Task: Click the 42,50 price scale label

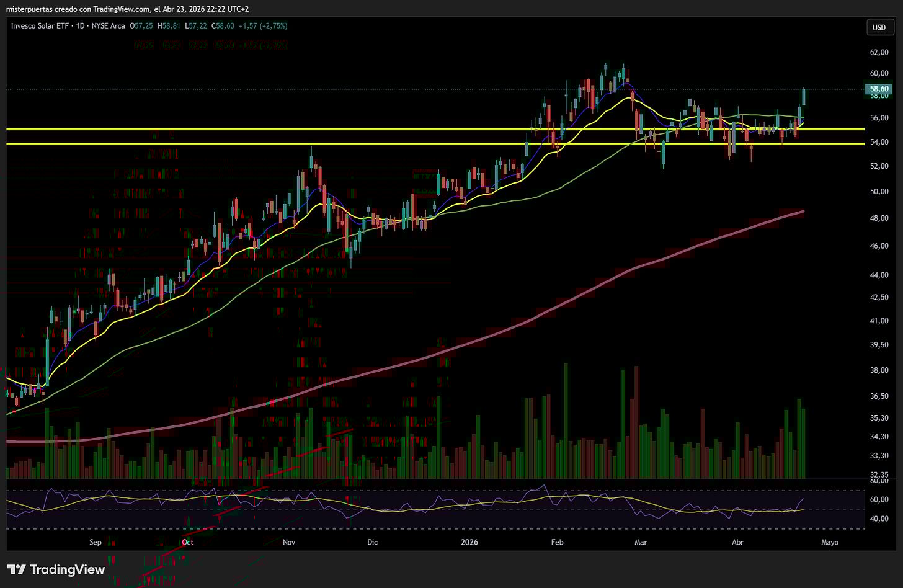Action: [x=879, y=297]
